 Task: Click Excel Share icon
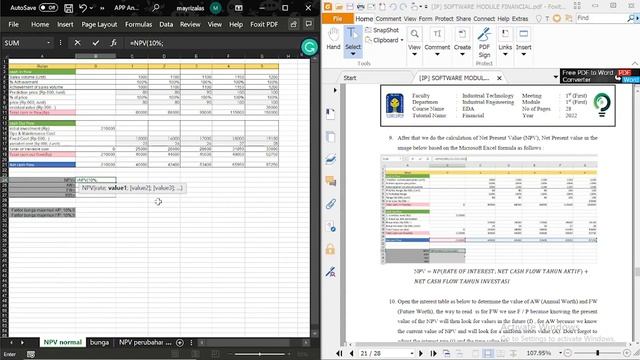[x=293, y=24]
